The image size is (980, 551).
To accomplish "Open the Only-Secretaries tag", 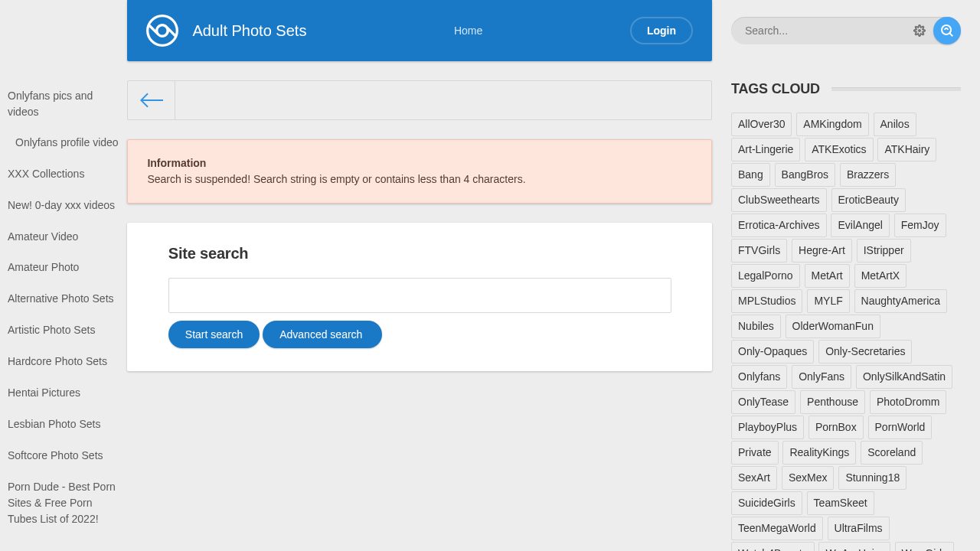I will [865, 352].
